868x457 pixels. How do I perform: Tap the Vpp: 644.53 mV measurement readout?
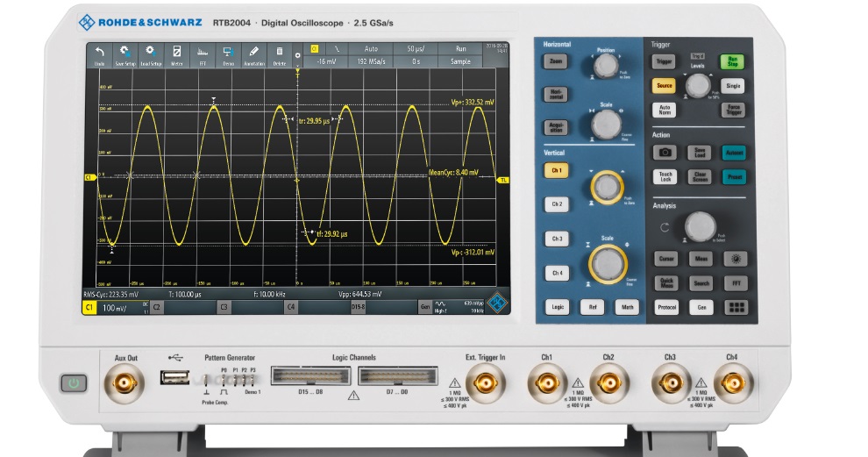pyautogui.click(x=359, y=294)
